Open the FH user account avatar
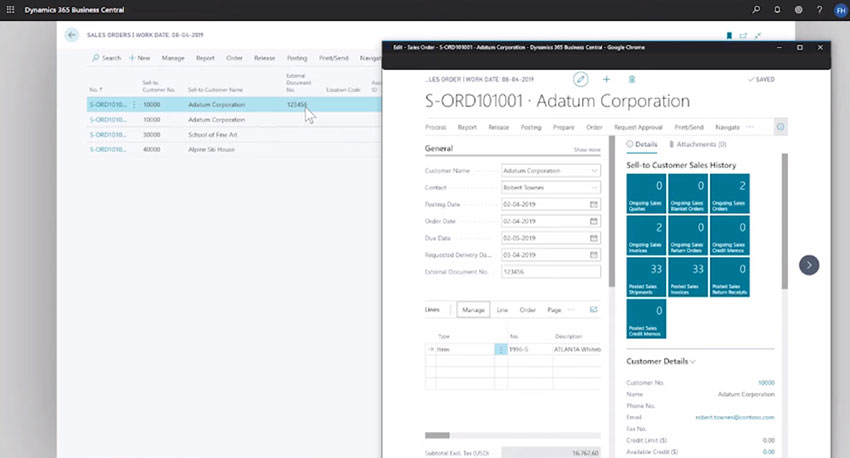Screen dimensions: 850x458 tap(840, 10)
